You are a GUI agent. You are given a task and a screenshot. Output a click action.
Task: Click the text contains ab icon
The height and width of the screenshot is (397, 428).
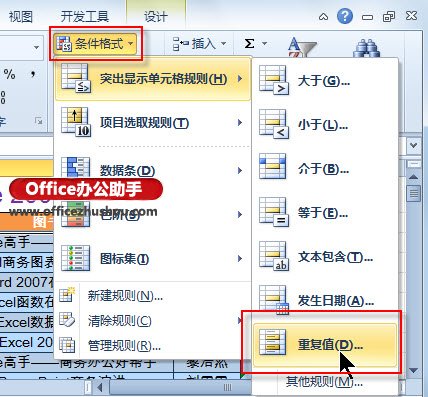(x=274, y=256)
